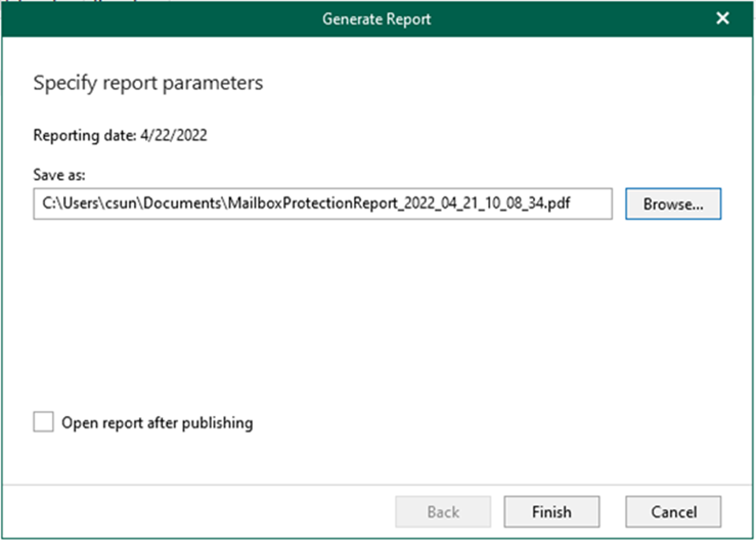Click the Open report after publishing label
The height and width of the screenshot is (543, 756).
click(x=157, y=423)
